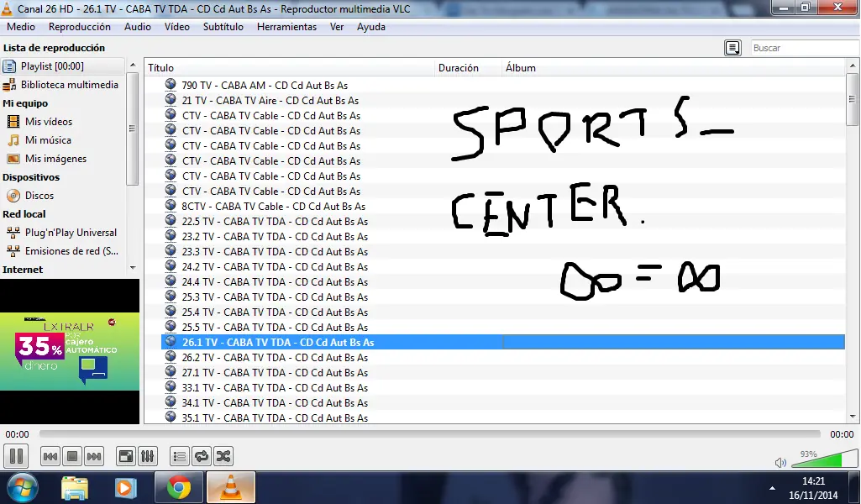Screen dimensions: 861x504
Task: Toggle random shuffle mode
Action: click(223, 456)
